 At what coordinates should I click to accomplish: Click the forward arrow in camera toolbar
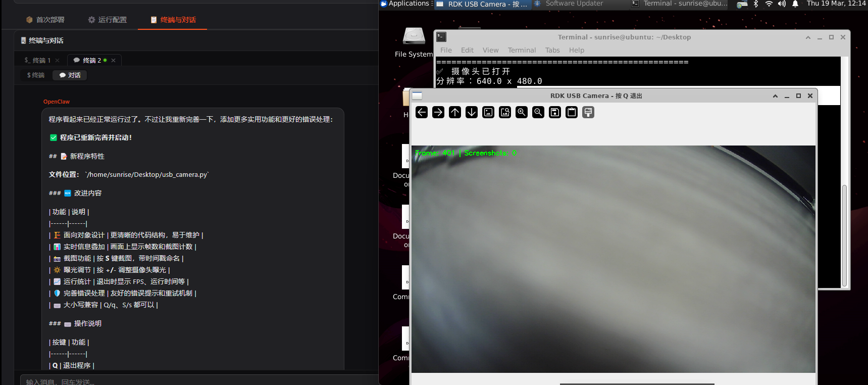click(438, 112)
